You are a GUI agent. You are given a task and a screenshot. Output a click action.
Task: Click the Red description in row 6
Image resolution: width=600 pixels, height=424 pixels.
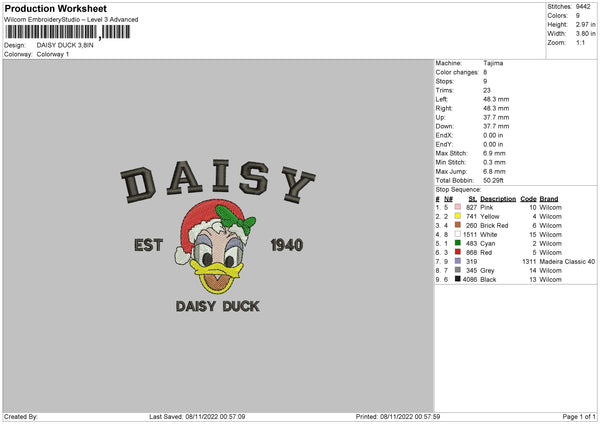point(486,253)
